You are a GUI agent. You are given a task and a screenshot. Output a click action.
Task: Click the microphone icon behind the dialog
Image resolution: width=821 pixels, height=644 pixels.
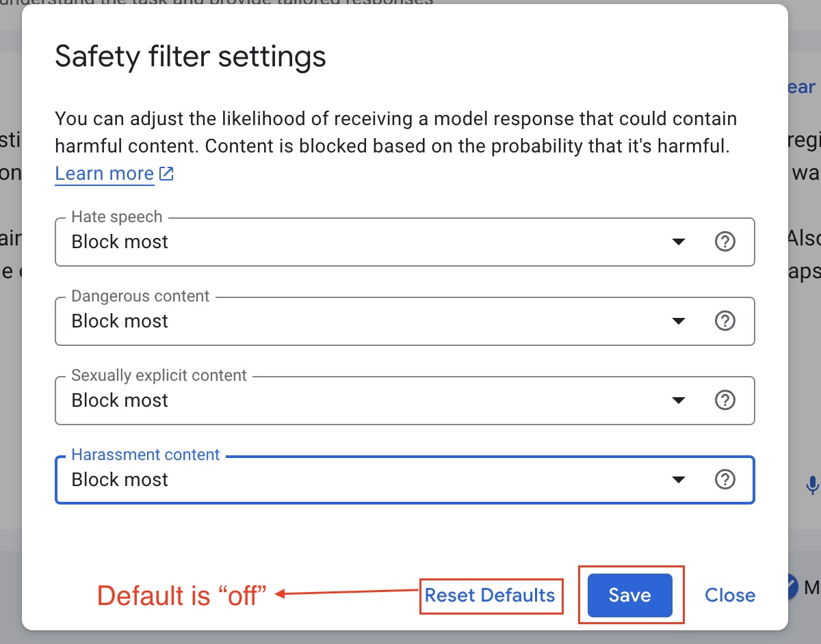tap(812, 485)
